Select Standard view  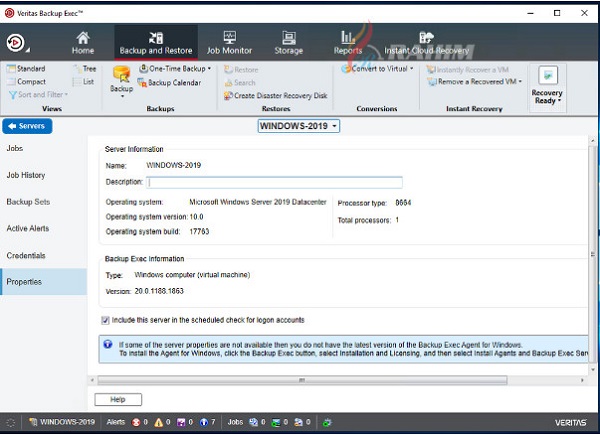click(x=26, y=68)
